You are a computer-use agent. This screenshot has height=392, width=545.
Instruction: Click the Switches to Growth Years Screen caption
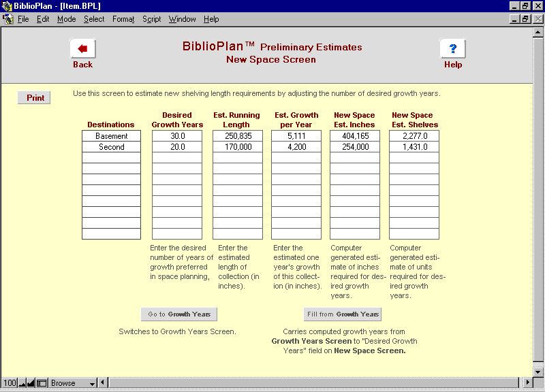click(177, 331)
